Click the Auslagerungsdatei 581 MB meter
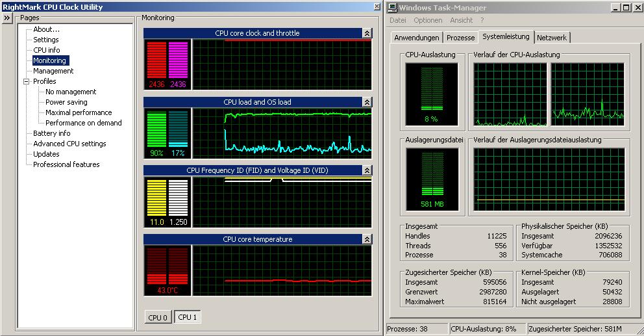644x336 pixels. pyautogui.click(x=432, y=179)
